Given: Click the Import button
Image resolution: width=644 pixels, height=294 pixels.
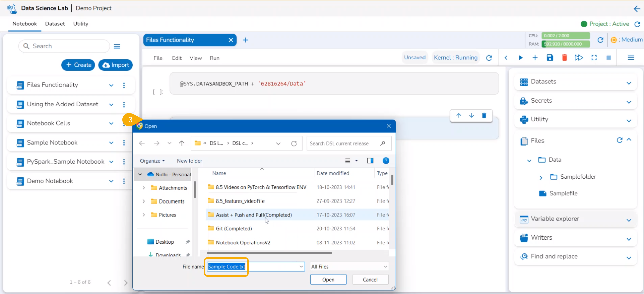Looking at the screenshot, I should [x=116, y=65].
